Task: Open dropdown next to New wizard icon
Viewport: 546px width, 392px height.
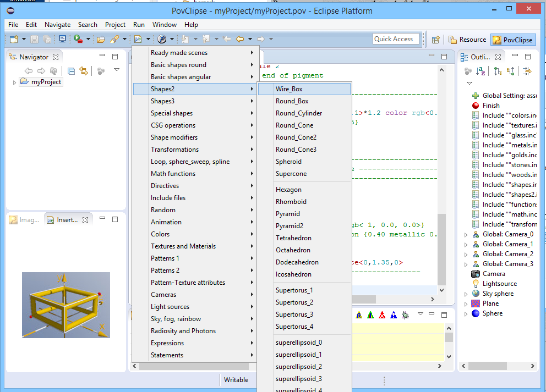Action: click(24, 39)
